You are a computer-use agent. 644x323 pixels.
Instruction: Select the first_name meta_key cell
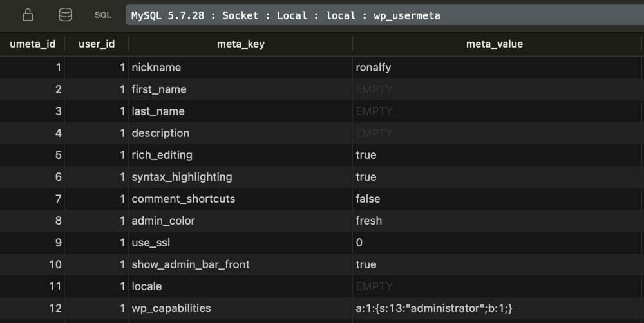click(x=241, y=89)
